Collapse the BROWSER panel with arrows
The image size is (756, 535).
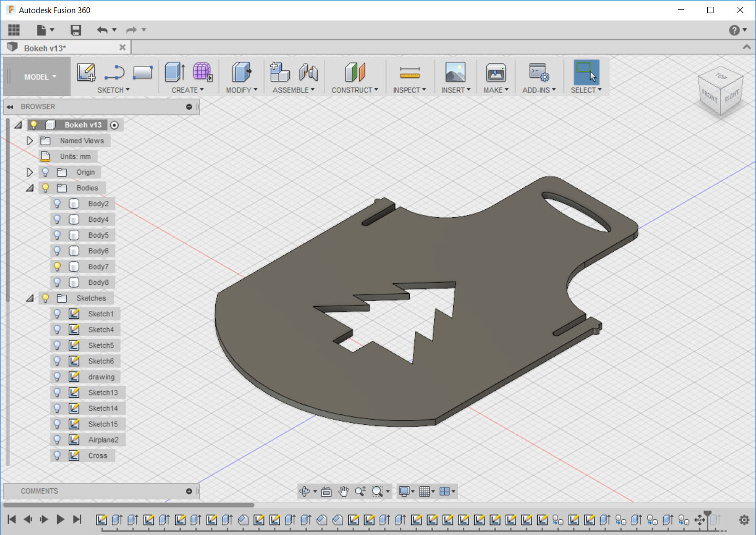pyautogui.click(x=10, y=107)
